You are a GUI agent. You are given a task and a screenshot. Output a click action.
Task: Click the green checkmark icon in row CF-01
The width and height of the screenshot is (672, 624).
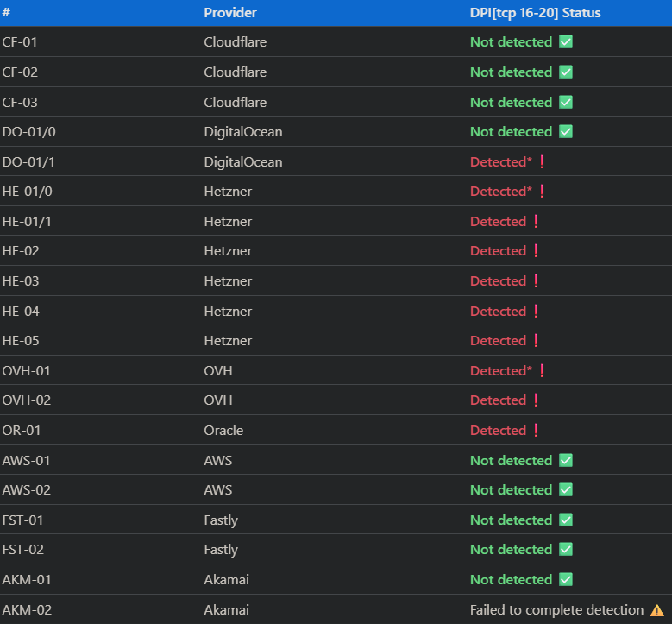point(566,42)
